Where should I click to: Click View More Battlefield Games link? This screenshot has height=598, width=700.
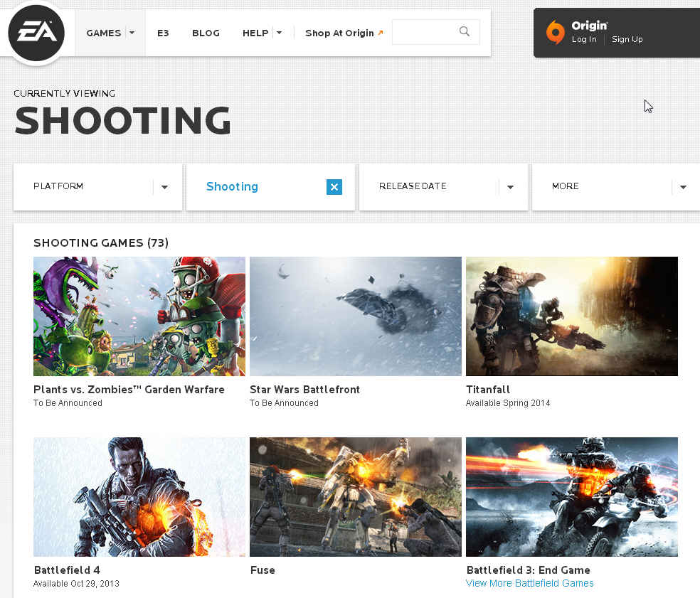point(529,583)
